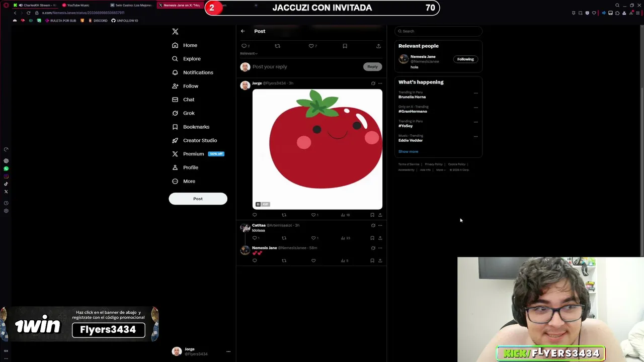Bookmark the main post

click(x=345, y=46)
